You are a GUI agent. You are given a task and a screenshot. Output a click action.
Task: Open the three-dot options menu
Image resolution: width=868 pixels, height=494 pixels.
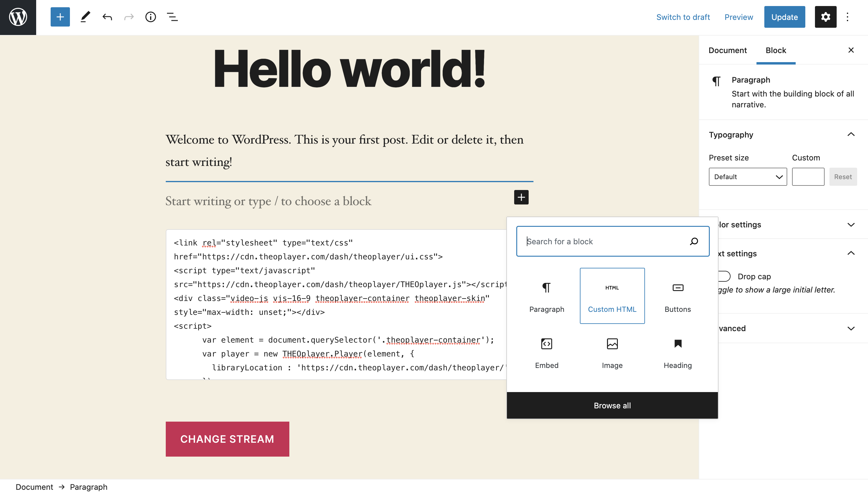pos(847,17)
